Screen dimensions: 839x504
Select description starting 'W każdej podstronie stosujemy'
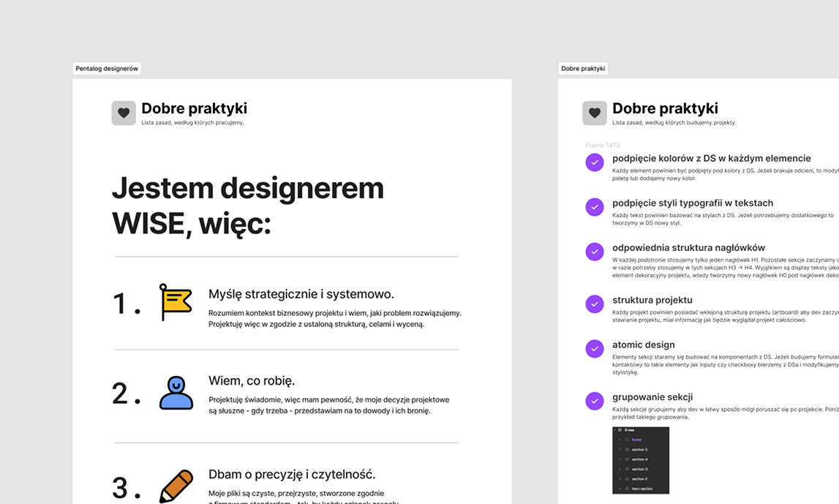pos(726,268)
